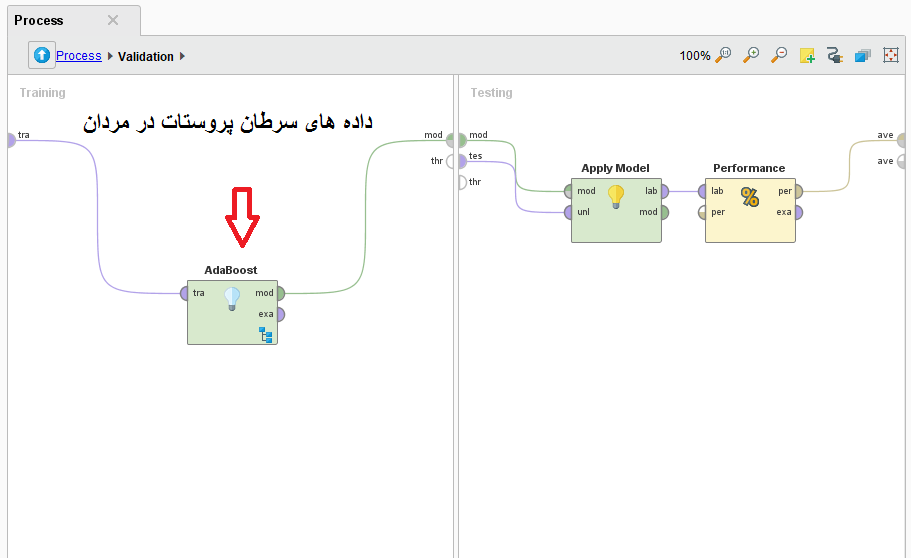The image size is (911, 558).
Task: Add a note with the yellow sticky icon
Action: pos(806,56)
